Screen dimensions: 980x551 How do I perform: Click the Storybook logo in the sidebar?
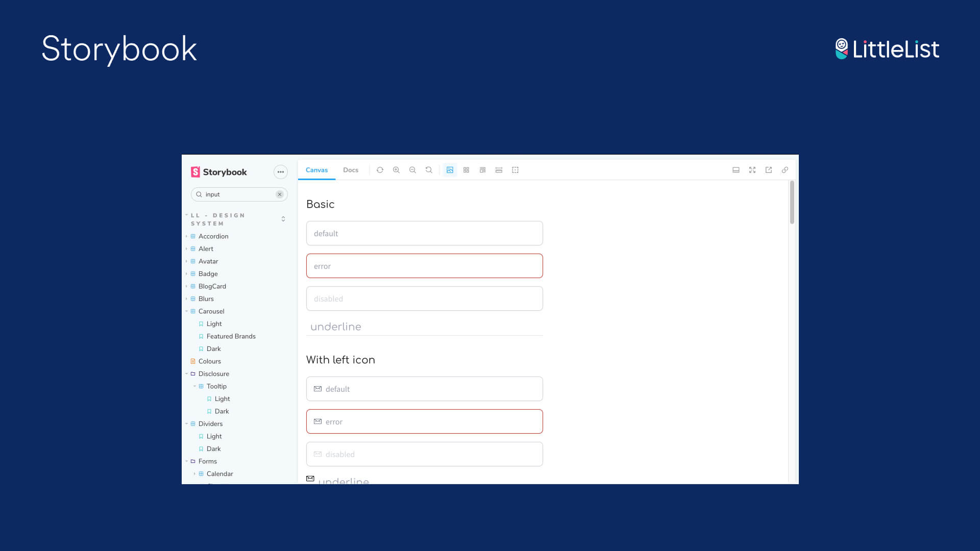click(218, 172)
